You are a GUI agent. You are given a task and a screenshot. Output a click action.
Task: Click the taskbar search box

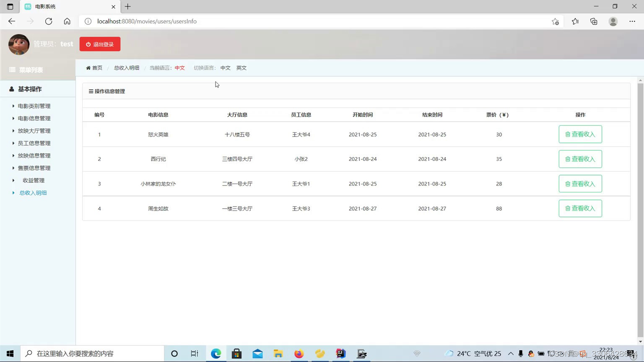92,354
